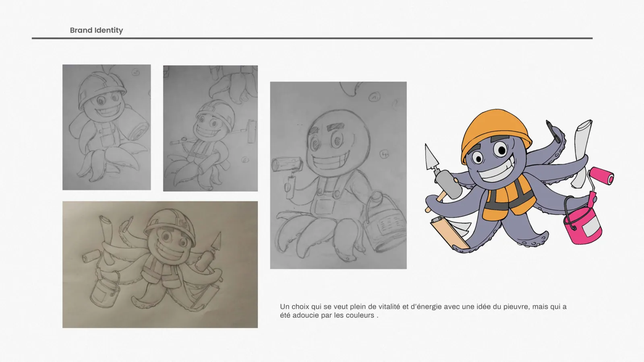Click the colored octopus mascot illustration
644x362 pixels.
519,181
